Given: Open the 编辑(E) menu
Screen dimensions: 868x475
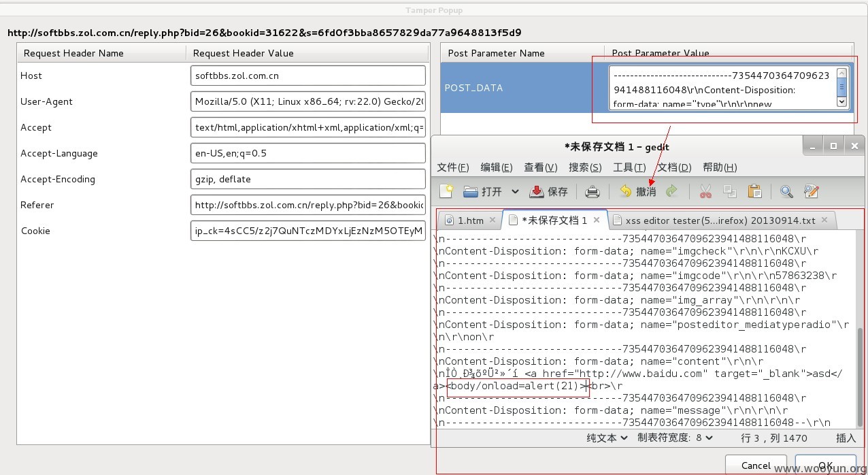Looking at the screenshot, I should pyautogui.click(x=497, y=167).
